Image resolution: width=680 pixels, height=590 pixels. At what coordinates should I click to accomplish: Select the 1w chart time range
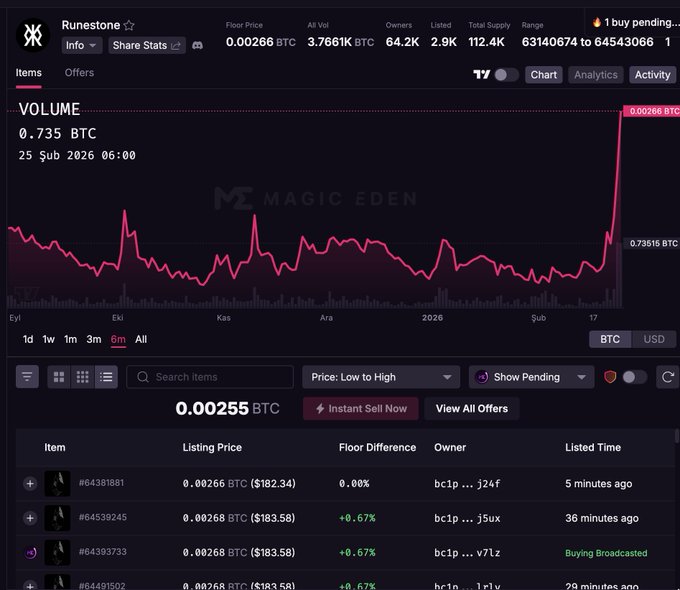[49, 339]
